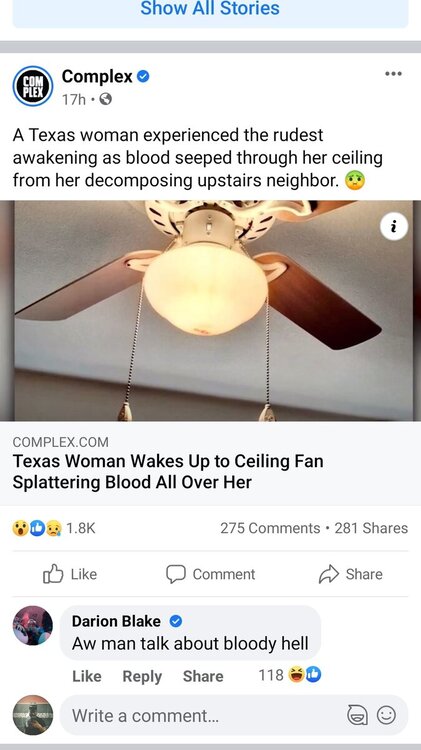Open the emoji picker in the comment box
Screen dimensions: 421x750
pyautogui.click(x=386, y=715)
